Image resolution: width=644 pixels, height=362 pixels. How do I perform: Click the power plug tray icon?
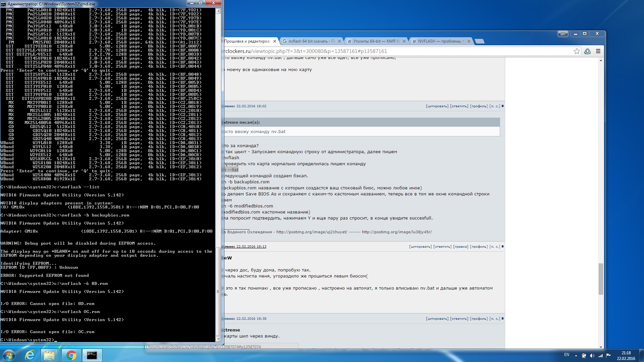click(584, 356)
